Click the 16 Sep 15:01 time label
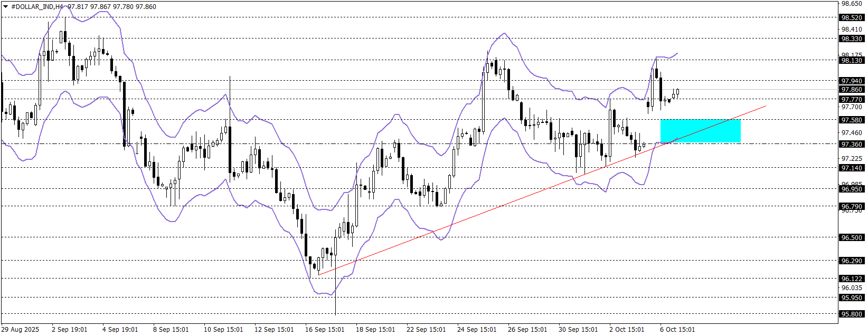This screenshot has width=868, height=336. coord(324,330)
